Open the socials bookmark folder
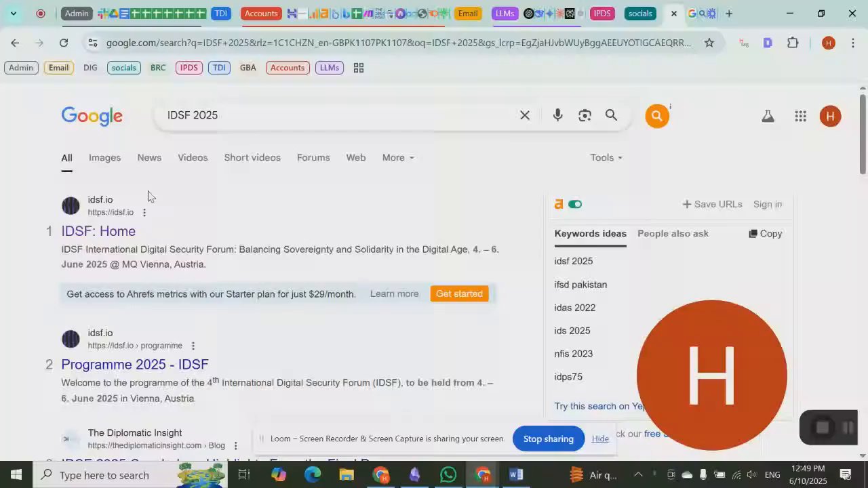The width and height of the screenshot is (868, 488). pyautogui.click(x=123, y=68)
